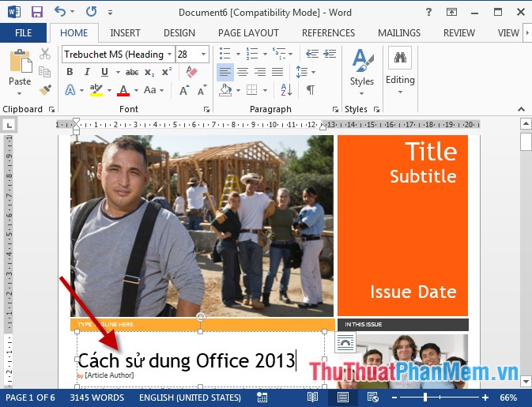Switch to Web Layout view

(x=373, y=398)
